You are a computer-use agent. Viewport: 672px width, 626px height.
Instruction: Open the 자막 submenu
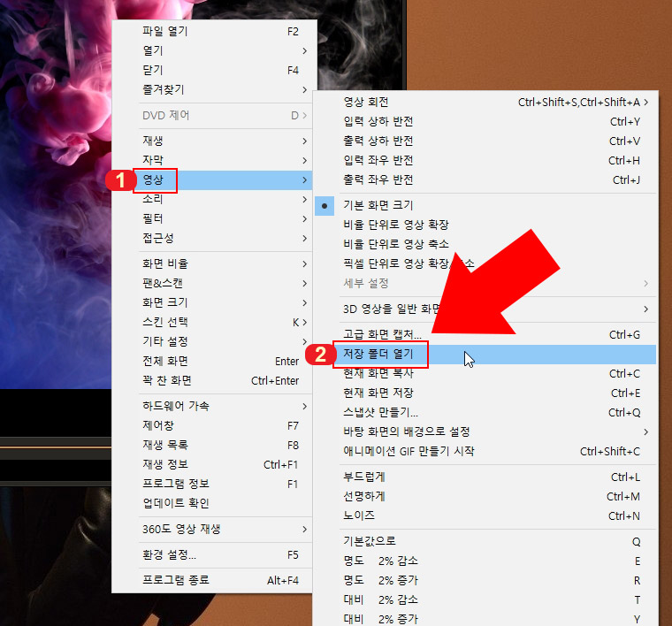point(214,160)
